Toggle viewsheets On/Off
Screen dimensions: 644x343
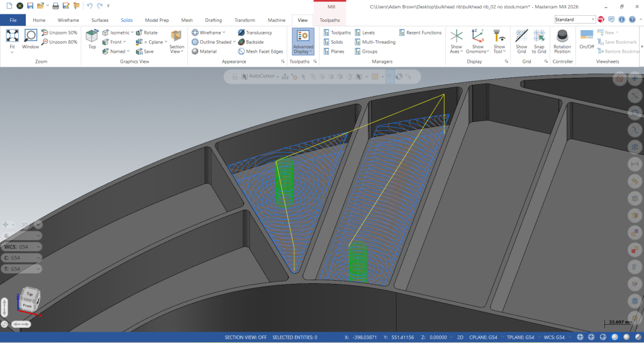pyautogui.click(x=587, y=40)
